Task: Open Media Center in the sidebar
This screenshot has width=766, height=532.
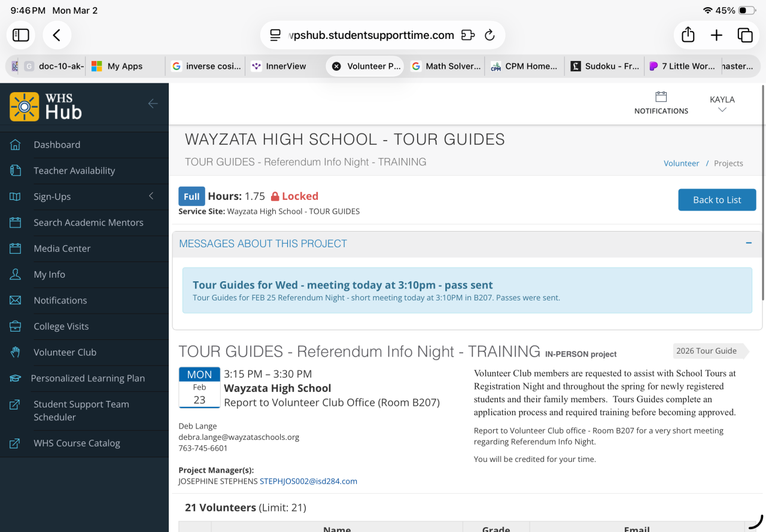Action: pyautogui.click(x=62, y=248)
